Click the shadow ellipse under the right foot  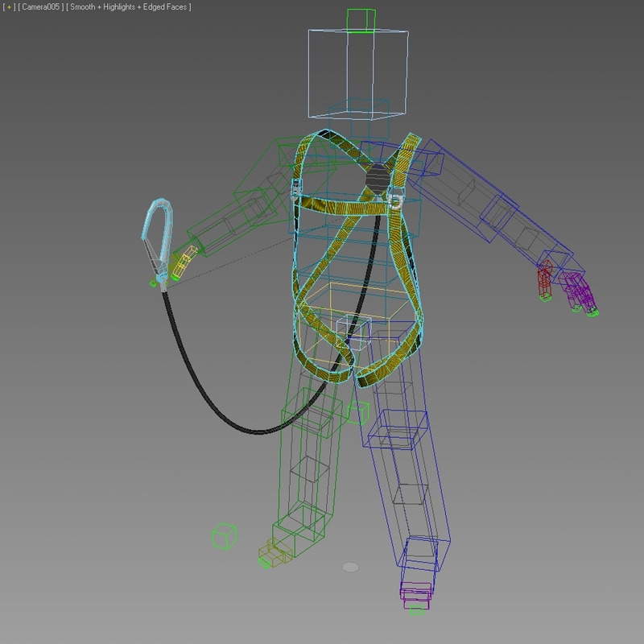(352, 566)
